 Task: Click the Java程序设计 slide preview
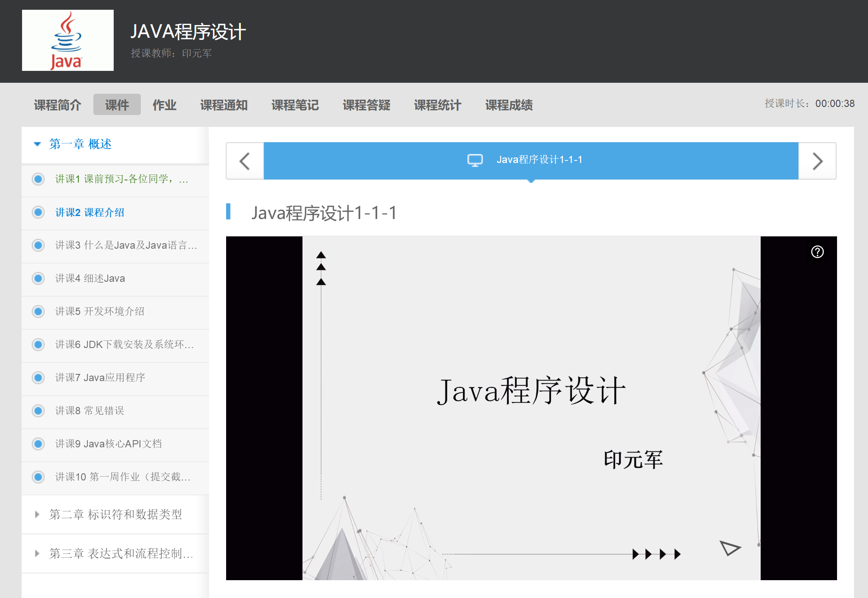531,407
